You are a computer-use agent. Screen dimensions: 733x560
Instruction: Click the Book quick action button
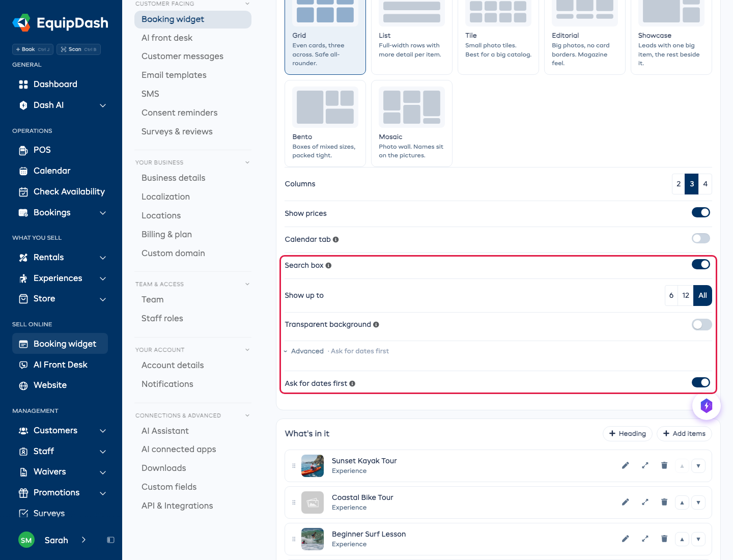point(33,49)
